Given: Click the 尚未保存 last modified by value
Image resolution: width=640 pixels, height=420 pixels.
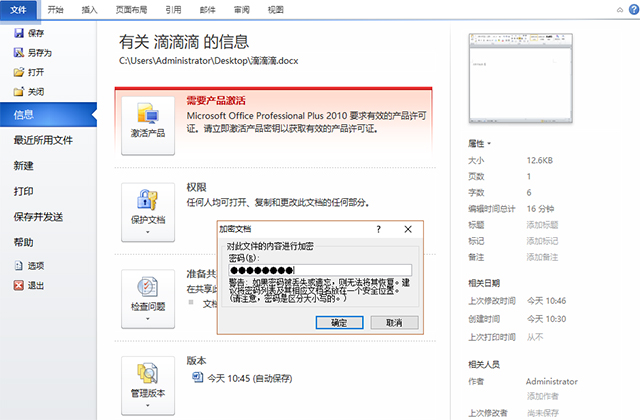Looking at the screenshot, I should click(543, 413).
